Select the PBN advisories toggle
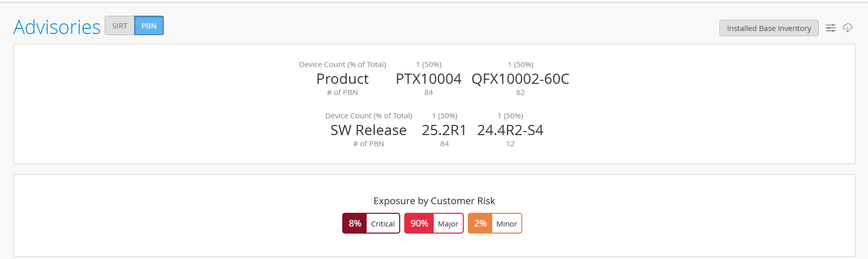 tap(149, 25)
